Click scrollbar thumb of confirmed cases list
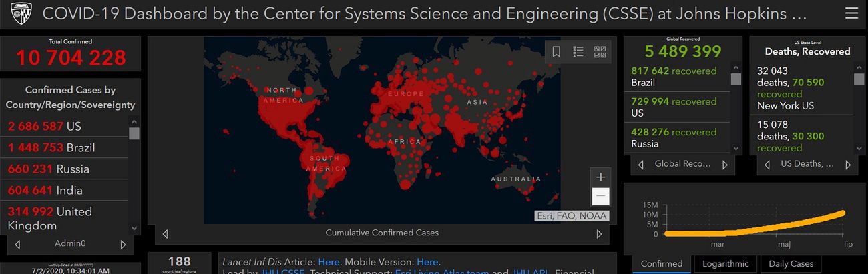Viewport: 868px width, 274px height. click(134, 133)
